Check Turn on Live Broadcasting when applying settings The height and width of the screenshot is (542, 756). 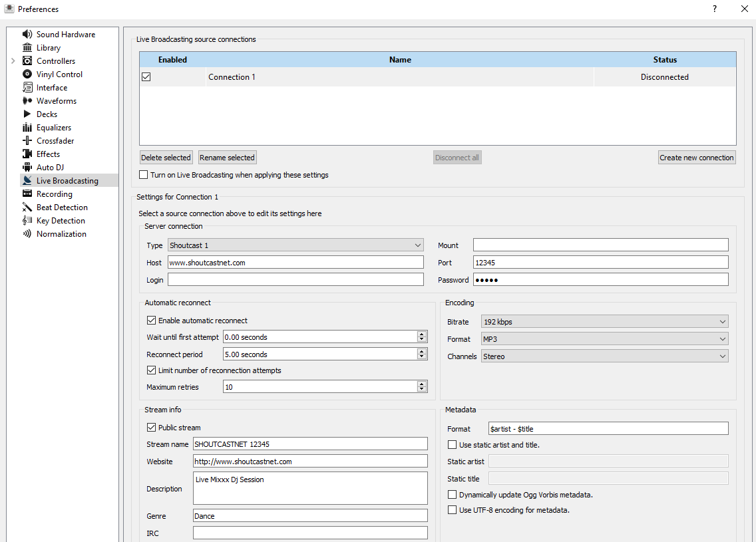143,174
